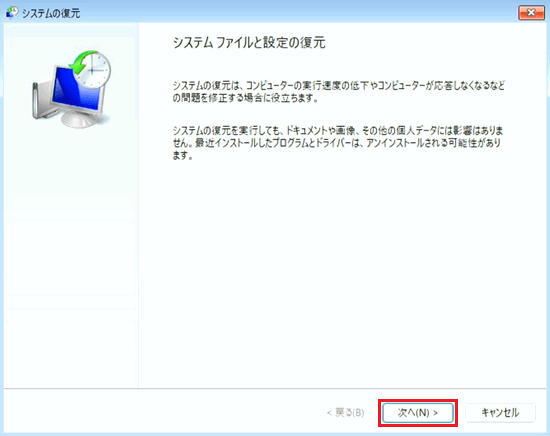Click the キャンセル button
550x436 pixels.
(x=500, y=413)
